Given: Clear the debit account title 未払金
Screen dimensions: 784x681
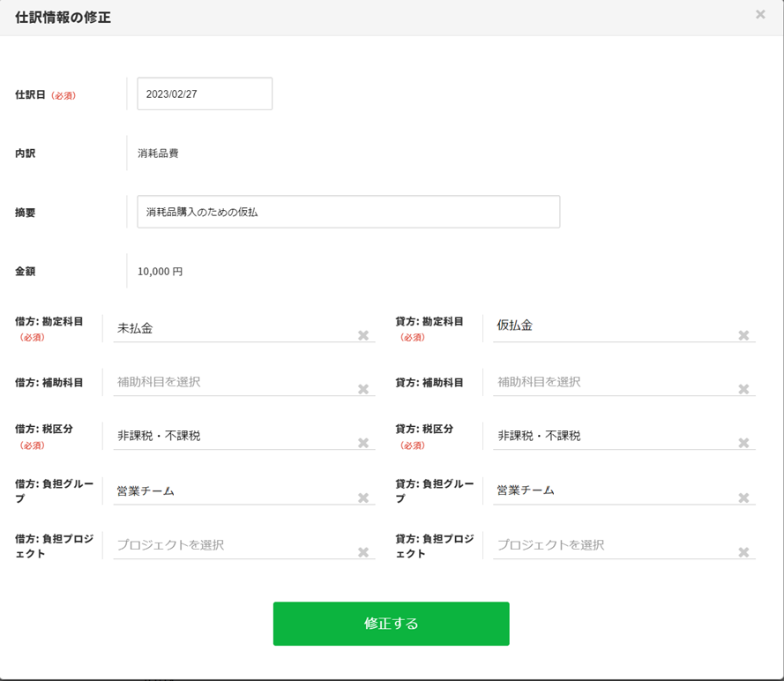Looking at the screenshot, I should pyautogui.click(x=362, y=335).
